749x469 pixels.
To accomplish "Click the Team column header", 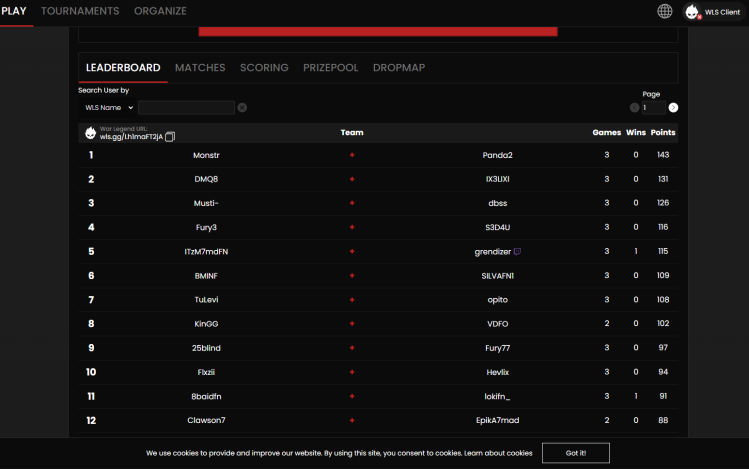I will (x=352, y=133).
